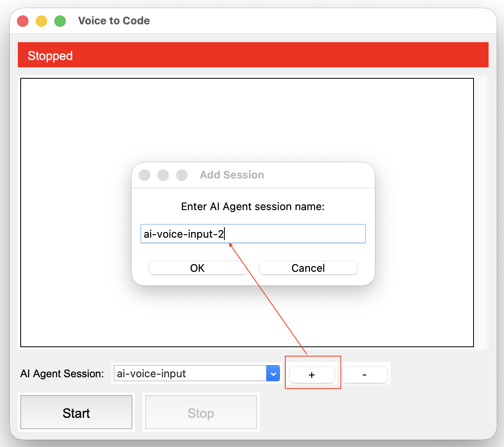Click the AI Agent Session label
504x447 pixels.
click(61, 373)
